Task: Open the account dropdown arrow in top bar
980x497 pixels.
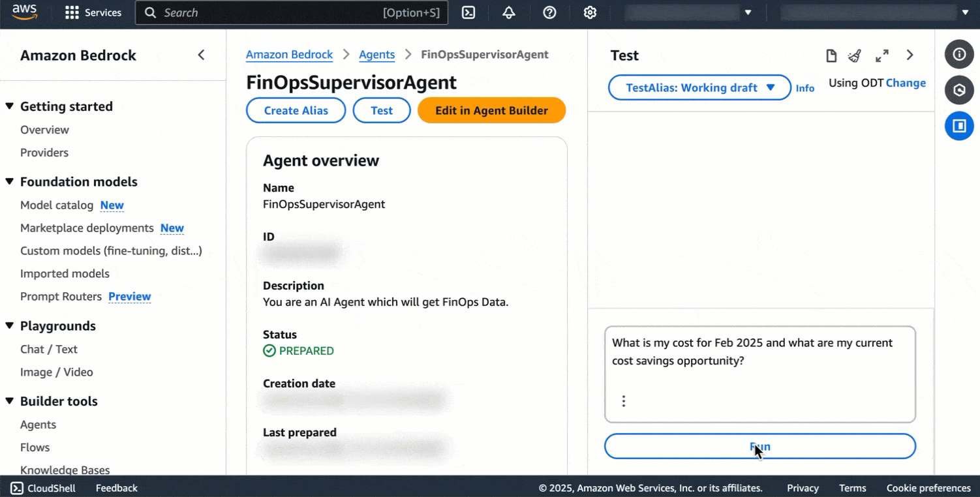Action: tap(748, 12)
